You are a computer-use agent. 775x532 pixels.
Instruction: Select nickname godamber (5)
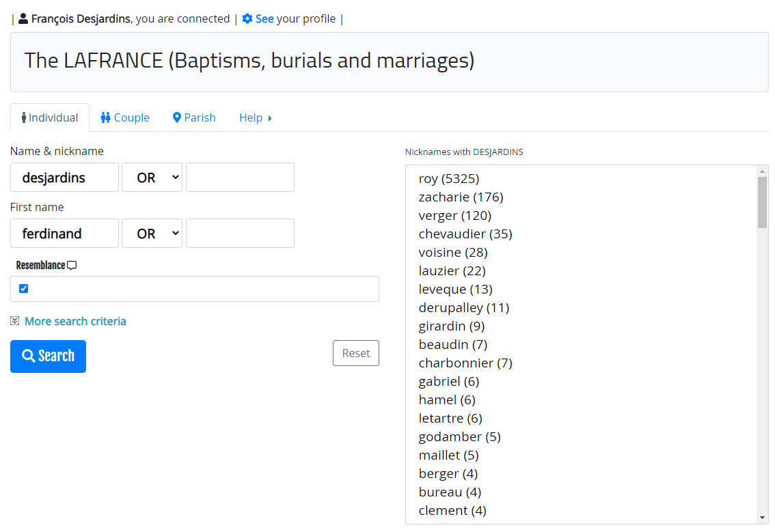pos(460,436)
